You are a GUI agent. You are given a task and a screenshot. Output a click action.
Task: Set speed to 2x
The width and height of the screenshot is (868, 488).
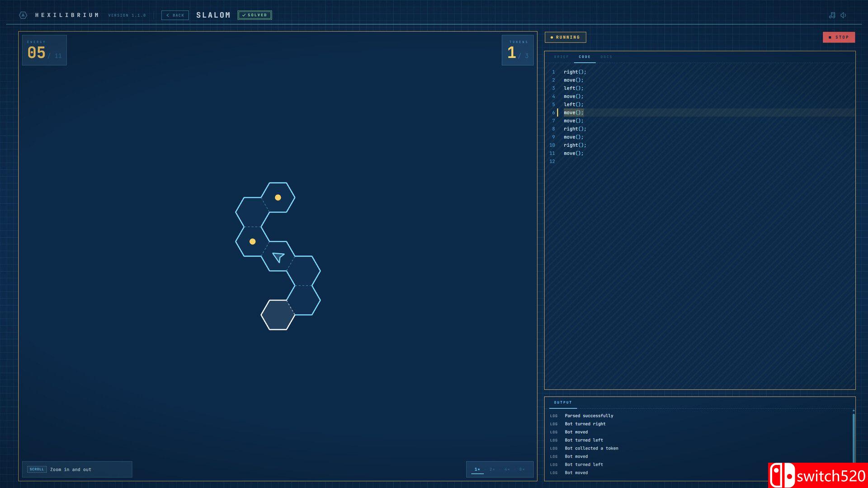click(x=492, y=469)
